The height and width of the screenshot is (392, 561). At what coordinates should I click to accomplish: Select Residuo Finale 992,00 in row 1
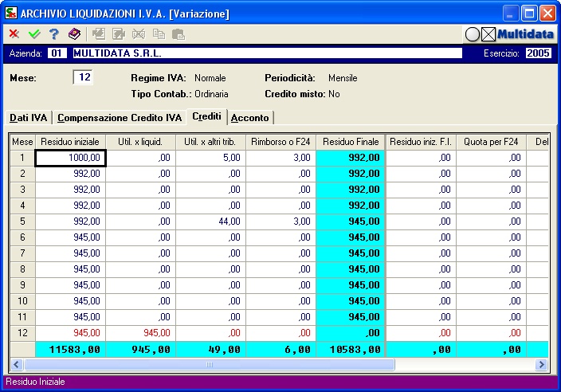point(351,158)
